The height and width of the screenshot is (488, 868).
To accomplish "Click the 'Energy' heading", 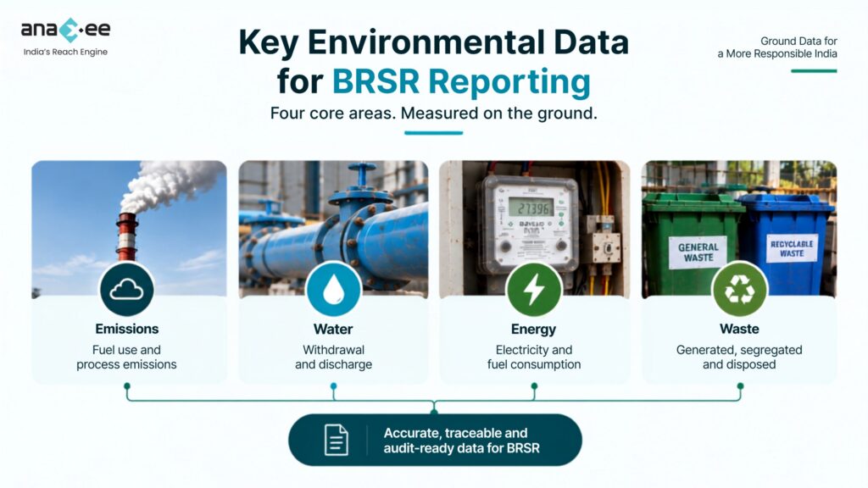I will 534,330.
